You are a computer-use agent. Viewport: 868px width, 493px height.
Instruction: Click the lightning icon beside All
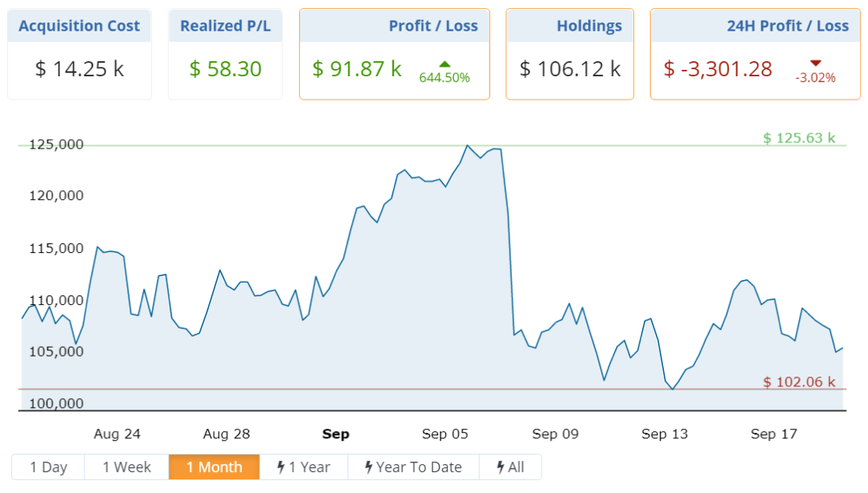pyautogui.click(x=500, y=467)
